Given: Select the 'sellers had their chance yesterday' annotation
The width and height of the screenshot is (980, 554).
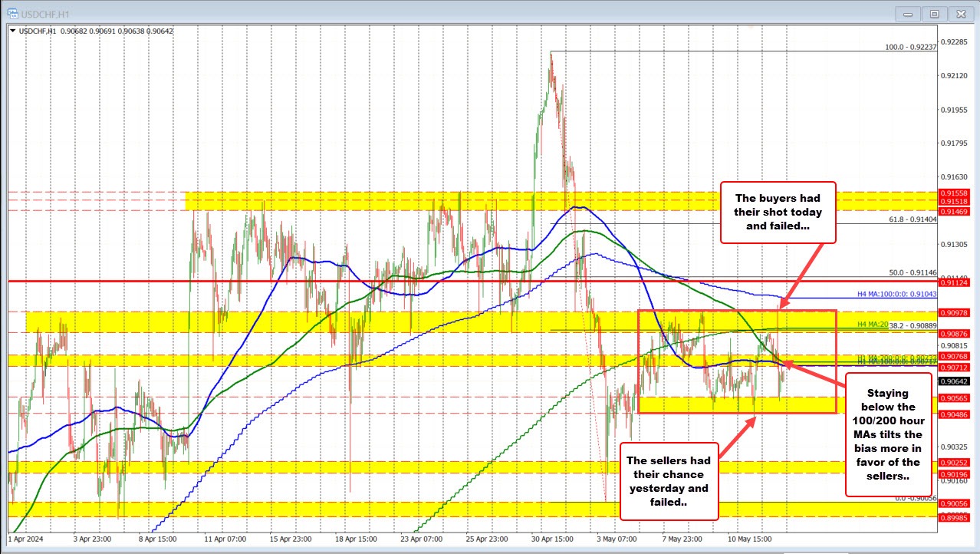Looking at the screenshot, I should [668, 481].
